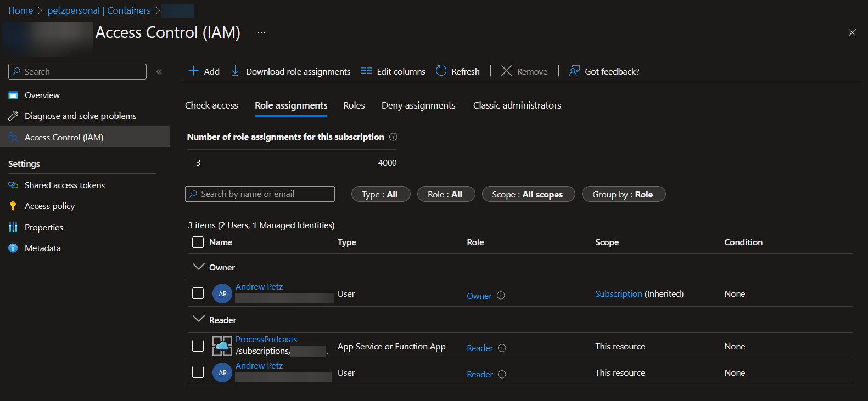Click info icon next to role assignments count
The image size is (868, 401).
tap(393, 137)
